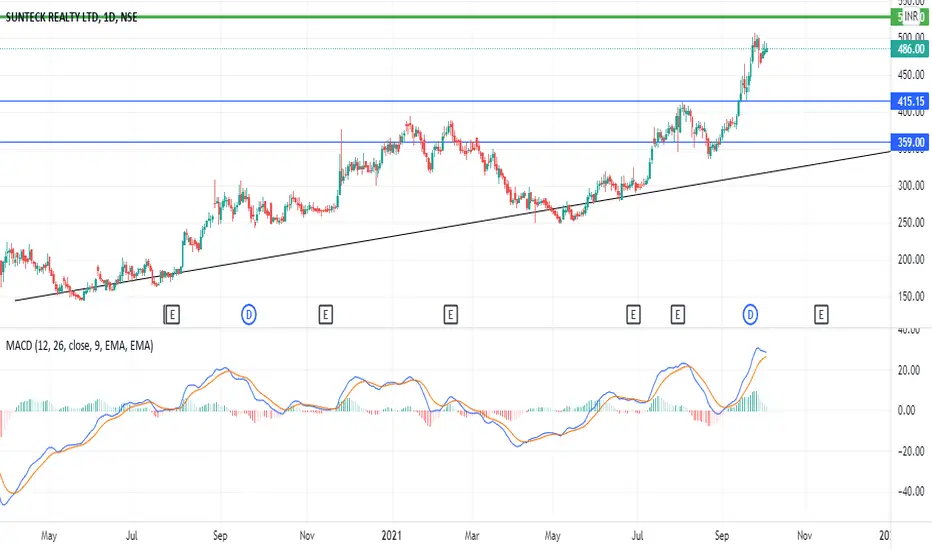Click the MACD indicator legend
Viewport: 932px width, 550px height.
click(x=79, y=345)
